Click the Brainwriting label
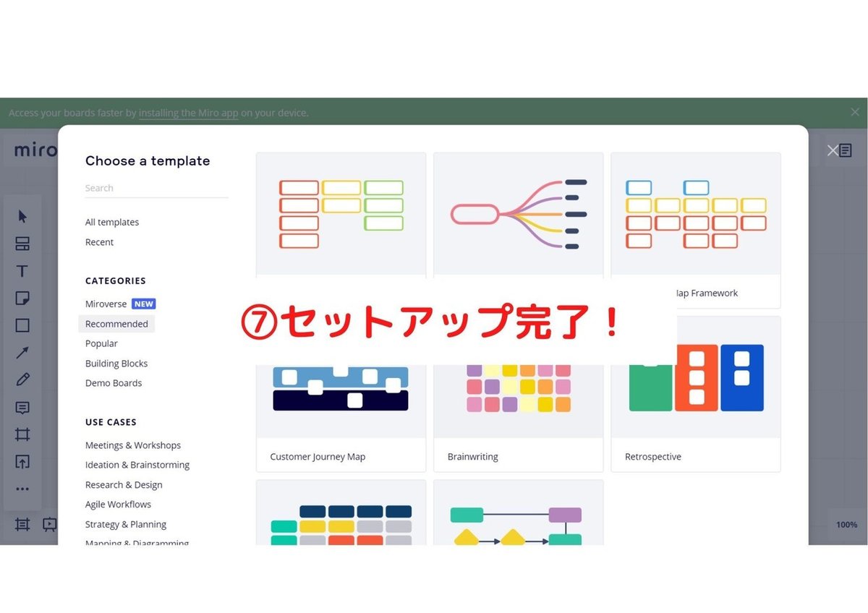 tap(472, 457)
